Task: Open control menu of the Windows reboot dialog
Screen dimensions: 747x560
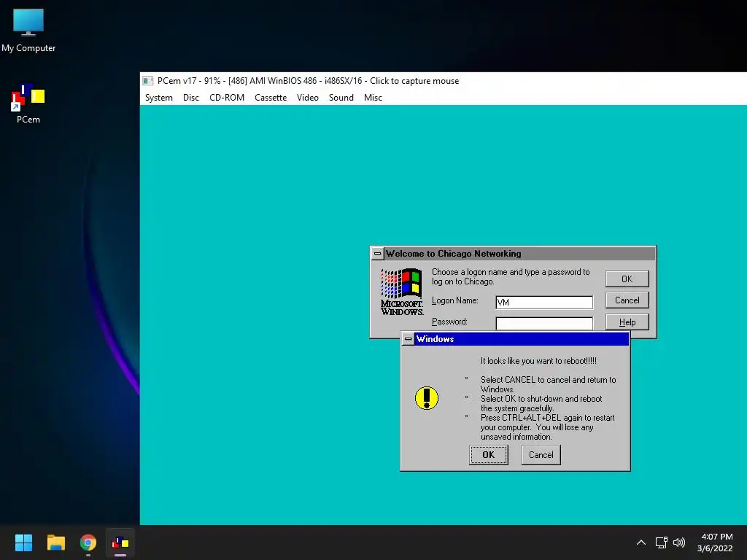Action: pos(409,339)
